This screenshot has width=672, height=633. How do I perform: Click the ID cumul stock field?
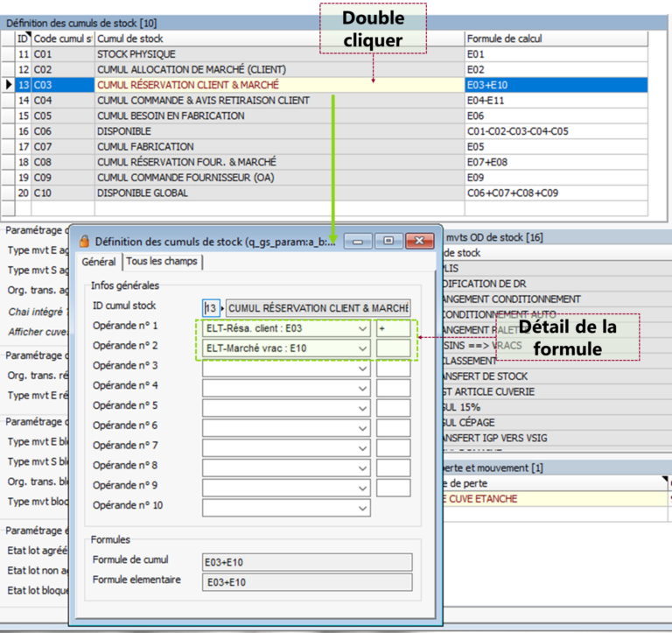210,308
